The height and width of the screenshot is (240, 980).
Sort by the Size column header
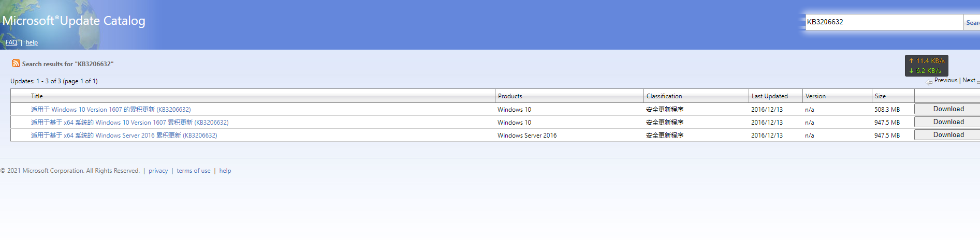click(x=880, y=96)
